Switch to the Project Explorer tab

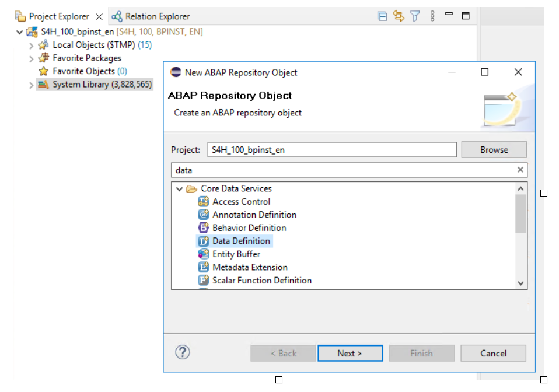click(x=58, y=16)
